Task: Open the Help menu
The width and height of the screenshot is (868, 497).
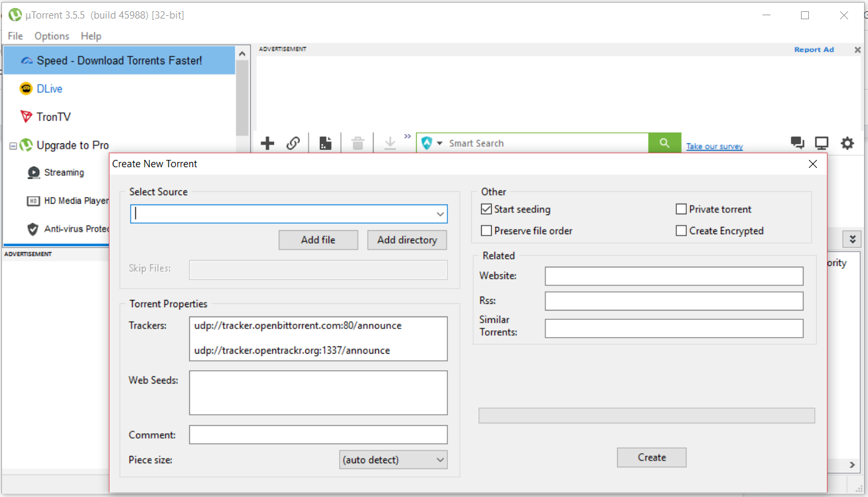Action: click(x=91, y=36)
